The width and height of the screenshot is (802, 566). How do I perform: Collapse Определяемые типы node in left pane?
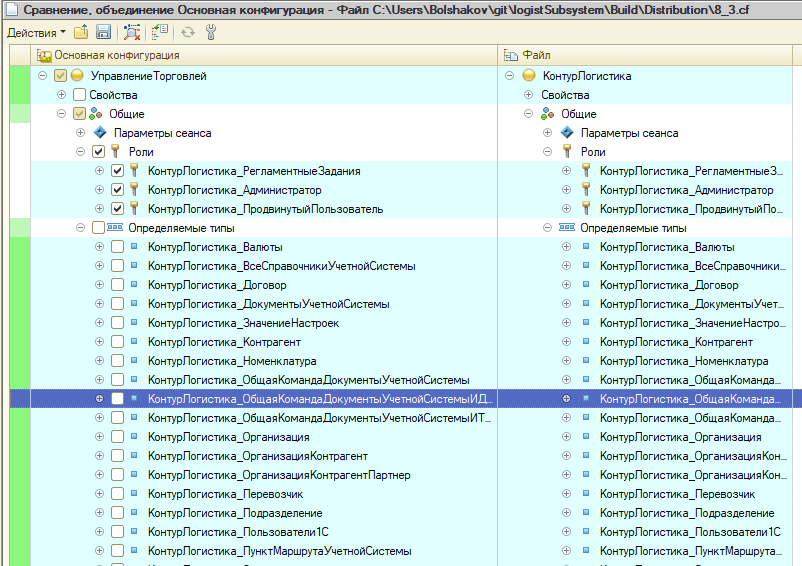[80, 228]
